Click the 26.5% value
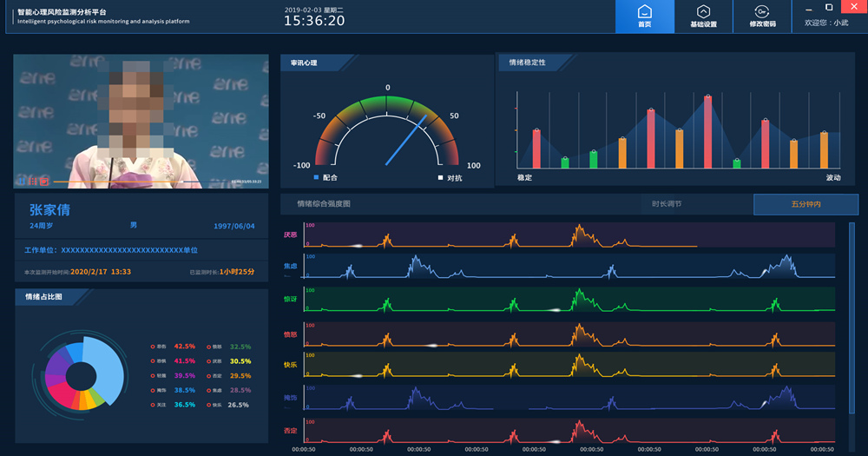Viewport: 868px width, 456px height. [238, 405]
